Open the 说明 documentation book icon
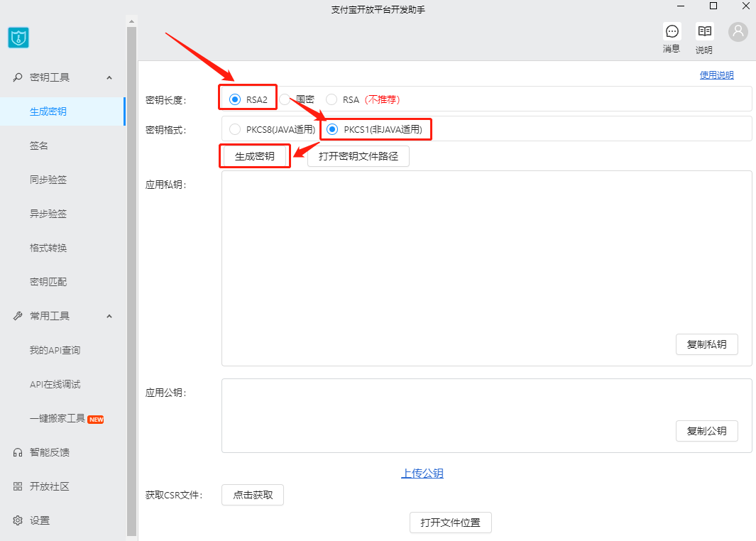Image resolution: width=756 pixels, height=541 pixels. [x=704, y=31]
